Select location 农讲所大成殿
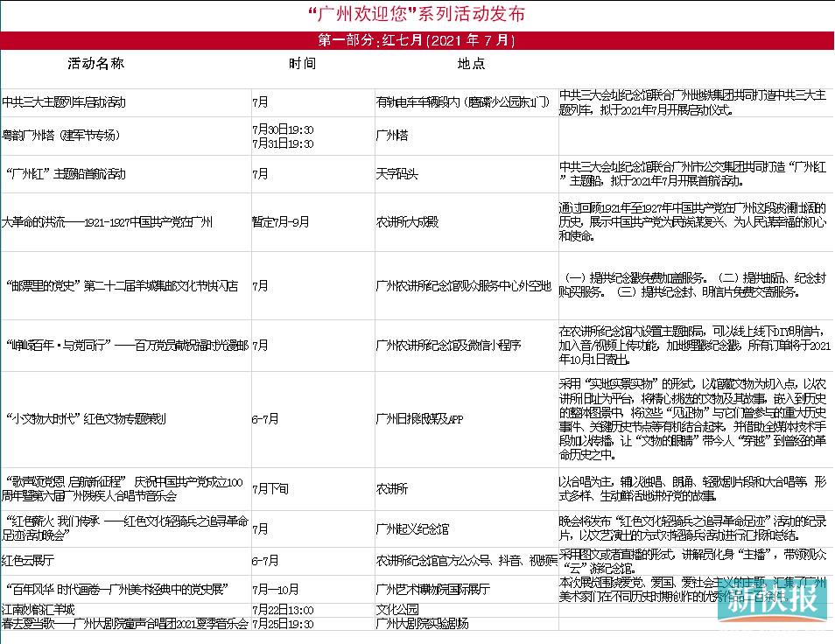Viewport: 835px width, 644px height. click(x=407, y=222)
